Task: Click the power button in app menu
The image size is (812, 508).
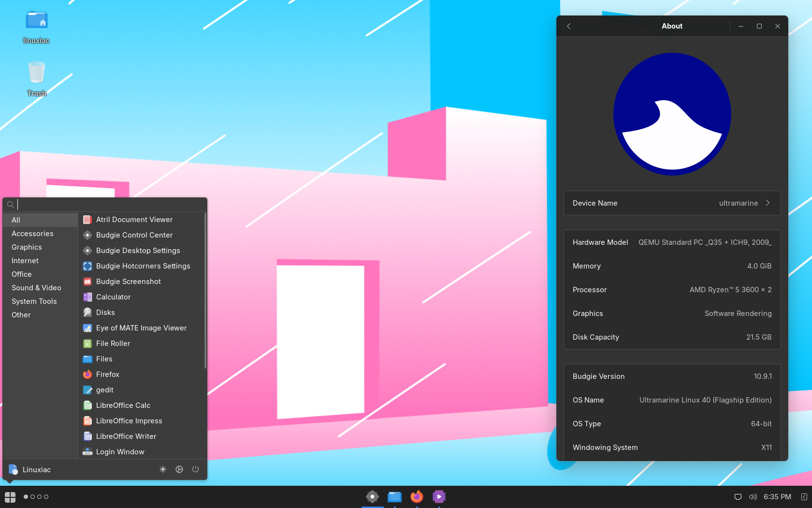Action: click(195, 469)
